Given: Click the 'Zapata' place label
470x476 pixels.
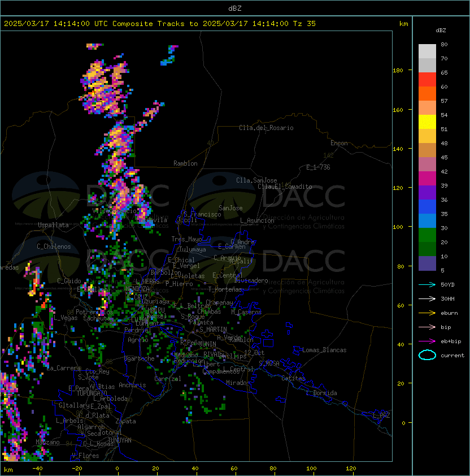Looking at the screenshot, I should pyautogui.click(x=125, y=421).
